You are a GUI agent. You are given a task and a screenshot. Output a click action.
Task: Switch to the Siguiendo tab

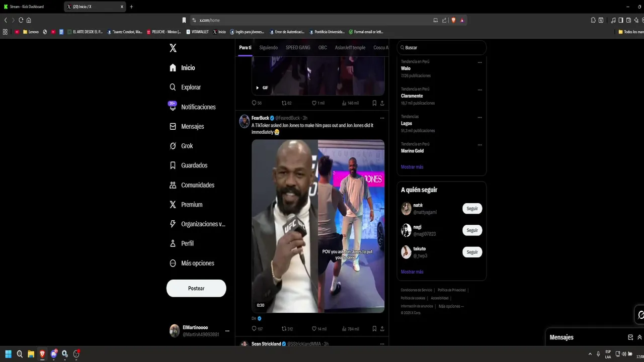click(268, 48)
